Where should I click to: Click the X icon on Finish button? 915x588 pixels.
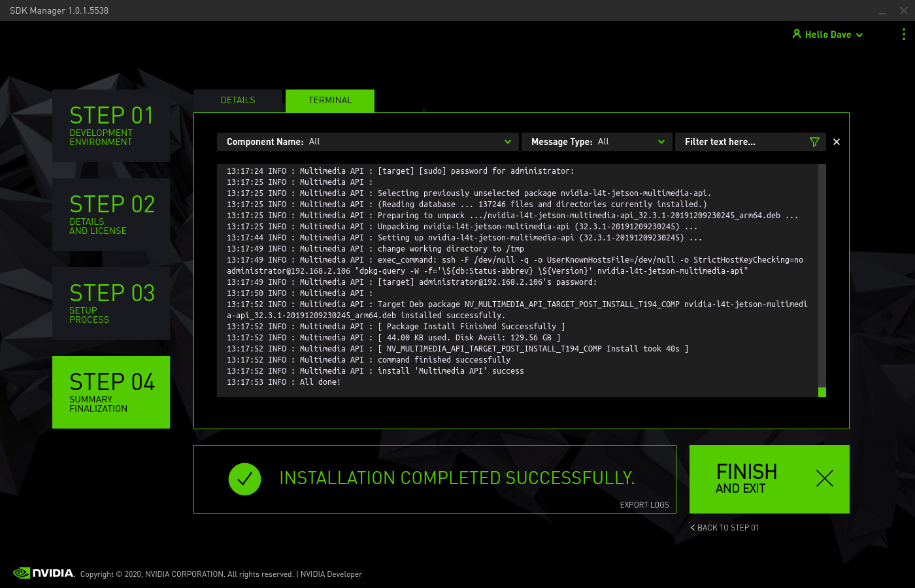(825, 478)
